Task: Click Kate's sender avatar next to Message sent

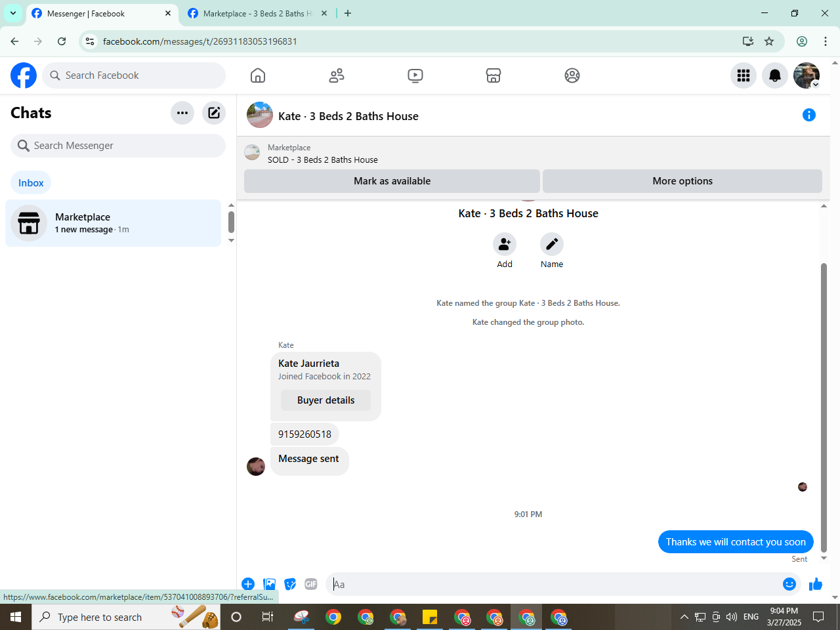Action: [256, 467]
